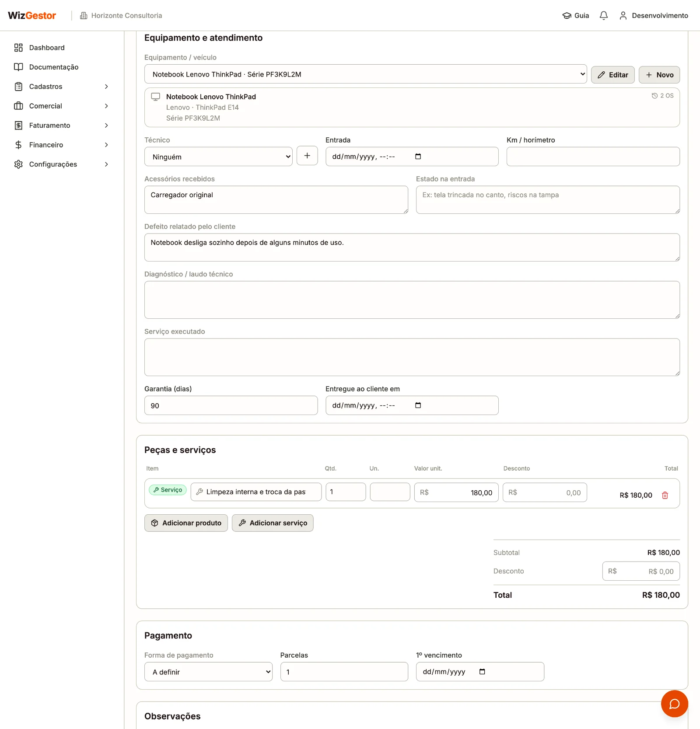Viewport: 700px width, 729px height.
Task: Expand the Faturamento sidebar chevron
Action: [106, 126]
